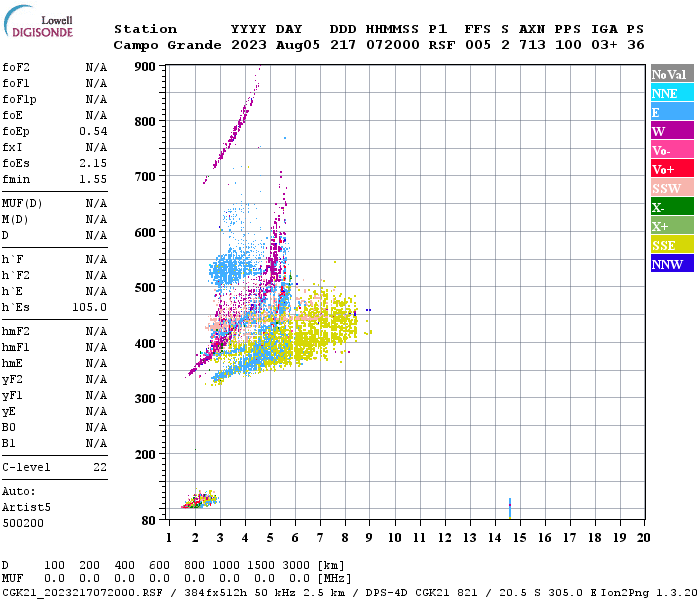Click the D 100 km distance entry

[54, 566]
